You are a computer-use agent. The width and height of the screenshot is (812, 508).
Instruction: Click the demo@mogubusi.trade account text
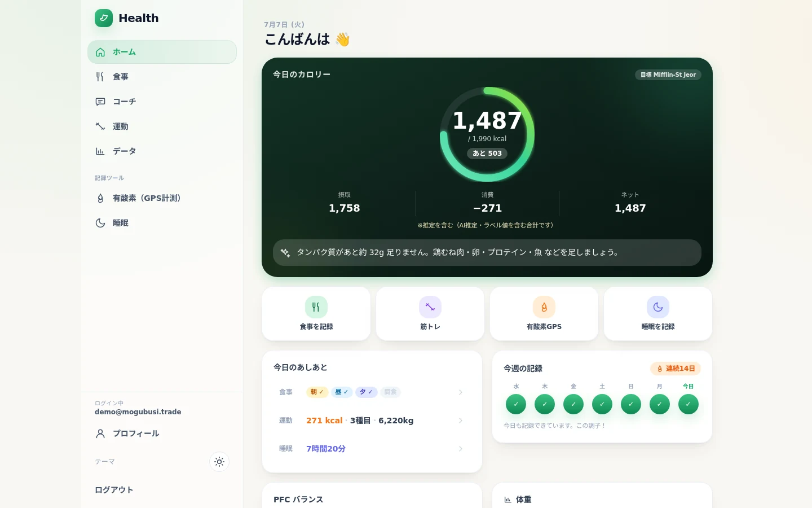[x=138, y=412]
